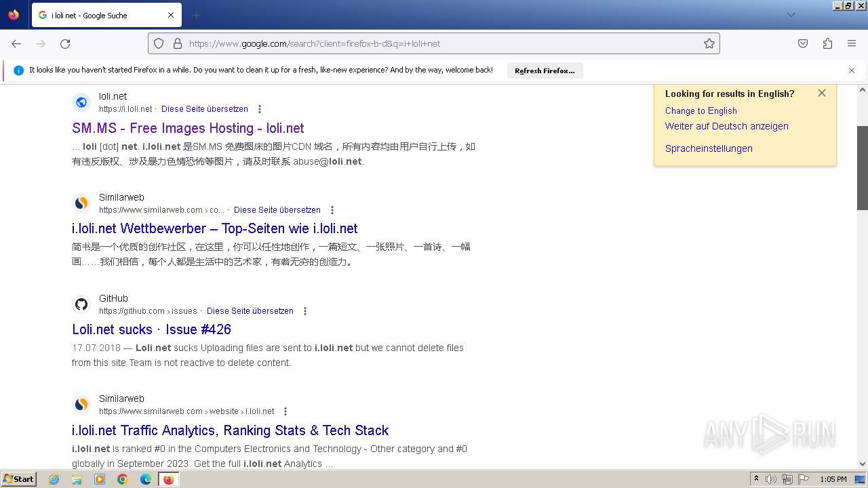Click the 'https://github.com › issues' breadcrumb text

(x=148, y=311)
